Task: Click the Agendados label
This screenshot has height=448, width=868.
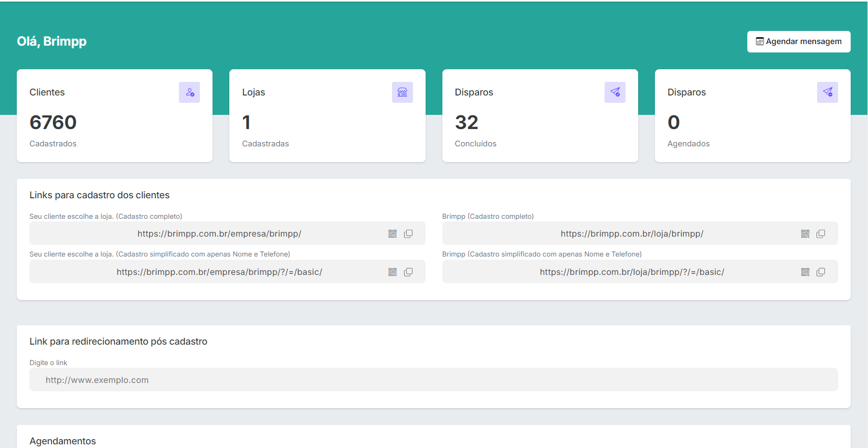Action: click(689, 144)
